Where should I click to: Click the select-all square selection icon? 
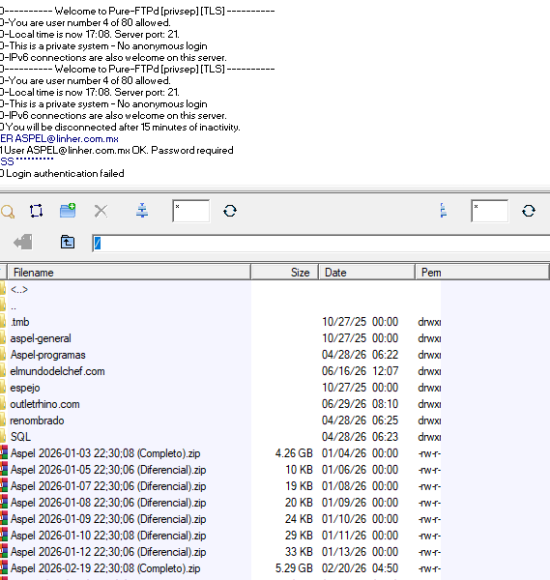36,211
